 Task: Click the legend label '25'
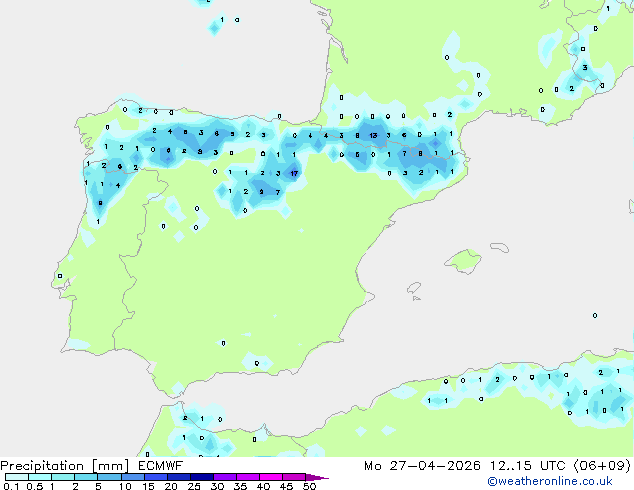tap(194, 486)
